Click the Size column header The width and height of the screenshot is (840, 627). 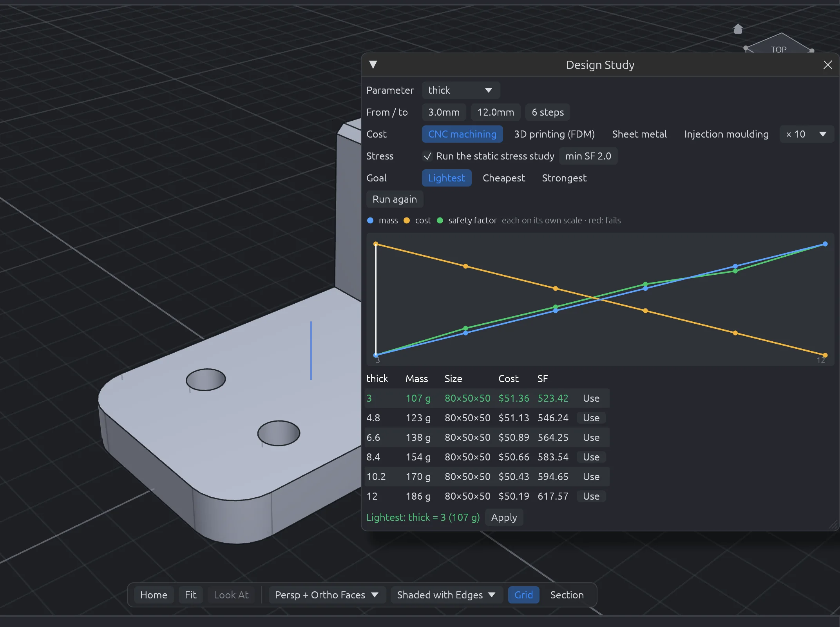[453, 379]
